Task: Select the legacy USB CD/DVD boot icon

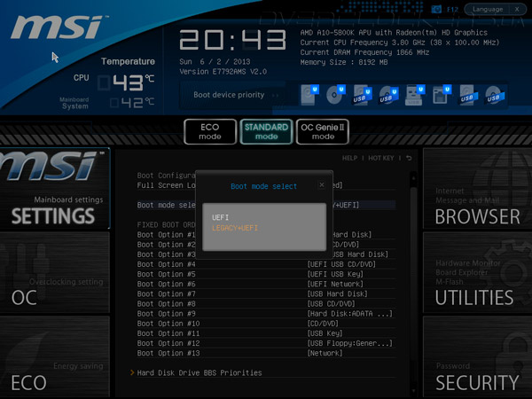Action: point(495,96)
